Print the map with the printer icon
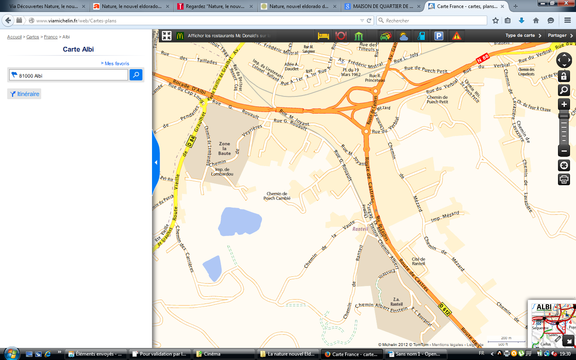 coord(564,179)
